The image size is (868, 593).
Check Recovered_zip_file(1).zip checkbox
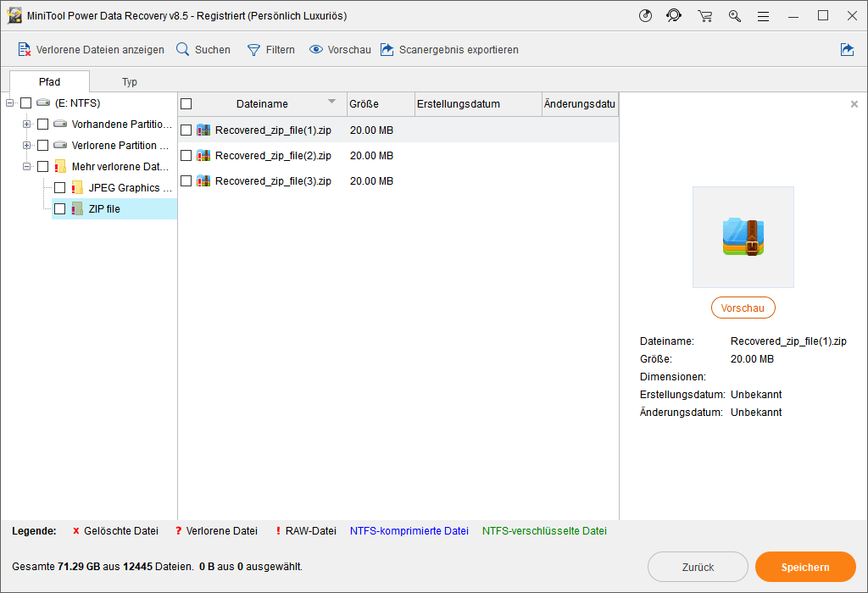(x=186, y=130)
